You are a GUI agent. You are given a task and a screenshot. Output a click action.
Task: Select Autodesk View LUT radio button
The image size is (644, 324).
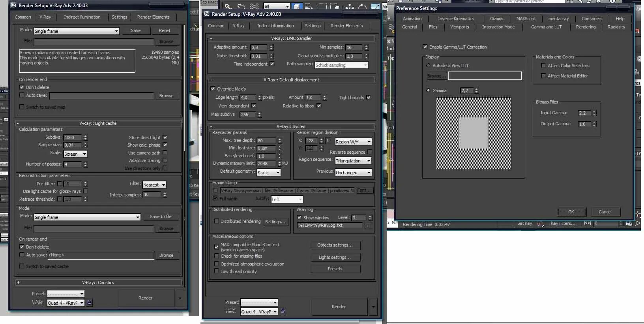click(x=428, y=66)
